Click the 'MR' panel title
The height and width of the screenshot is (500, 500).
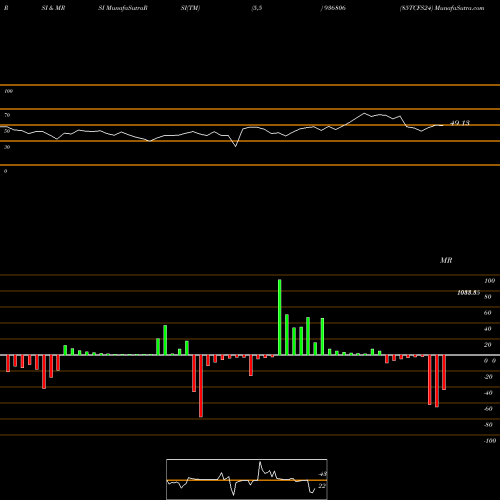click(x=446, y=260)
